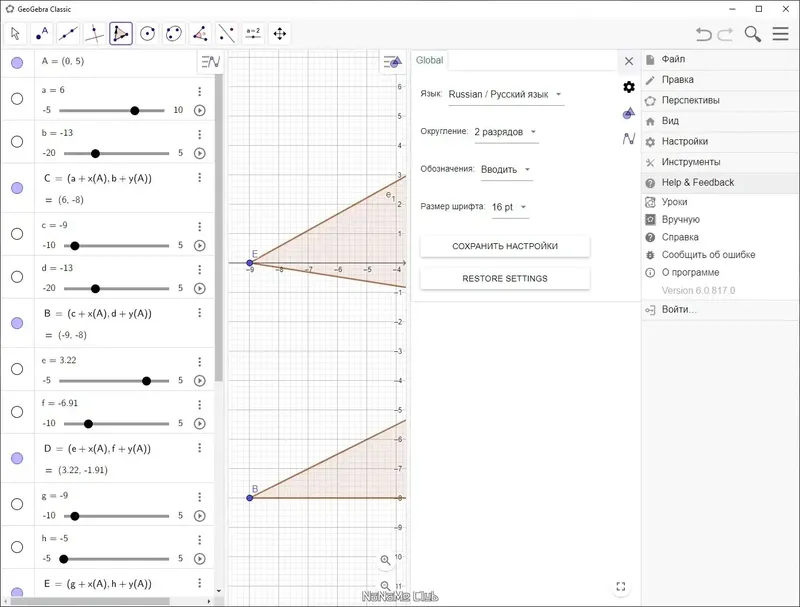
Task: Play animation for slider a
Action: point(200,110)
